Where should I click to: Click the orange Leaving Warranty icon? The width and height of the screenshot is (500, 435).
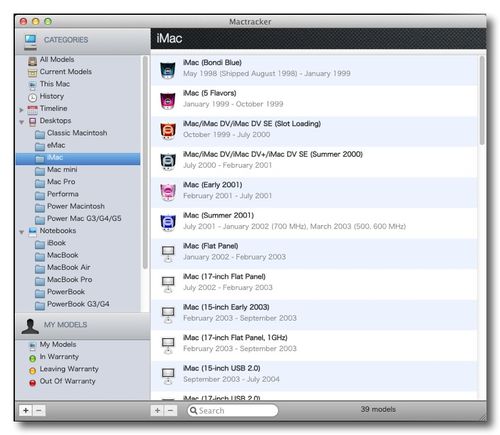[32, 371]
